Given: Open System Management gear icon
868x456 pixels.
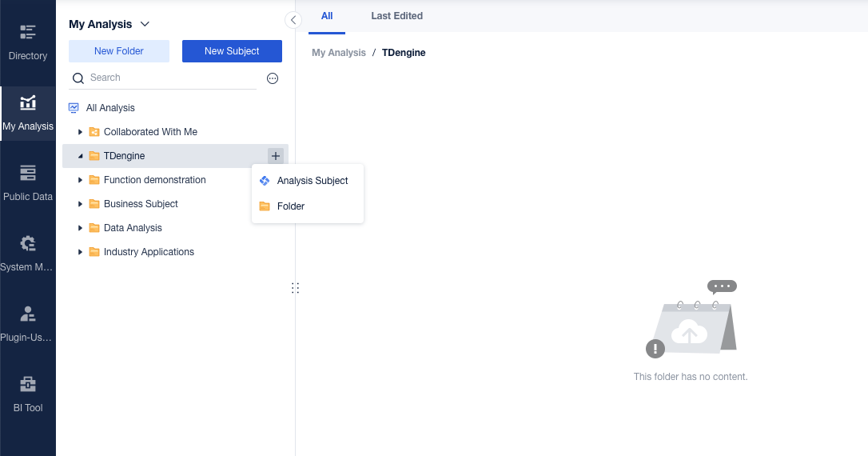Looking at the screenshot, I should pyautogui.click(x=28, y=243).
